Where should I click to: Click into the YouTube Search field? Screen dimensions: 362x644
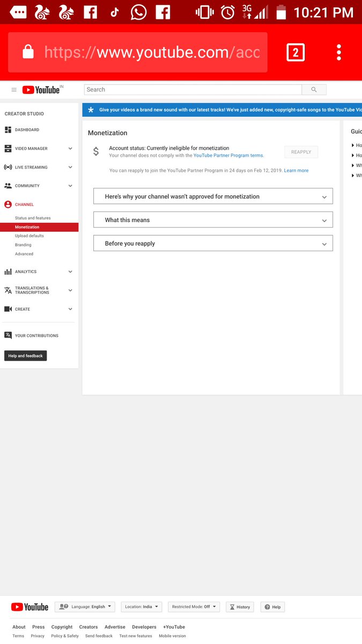point(193,90)
